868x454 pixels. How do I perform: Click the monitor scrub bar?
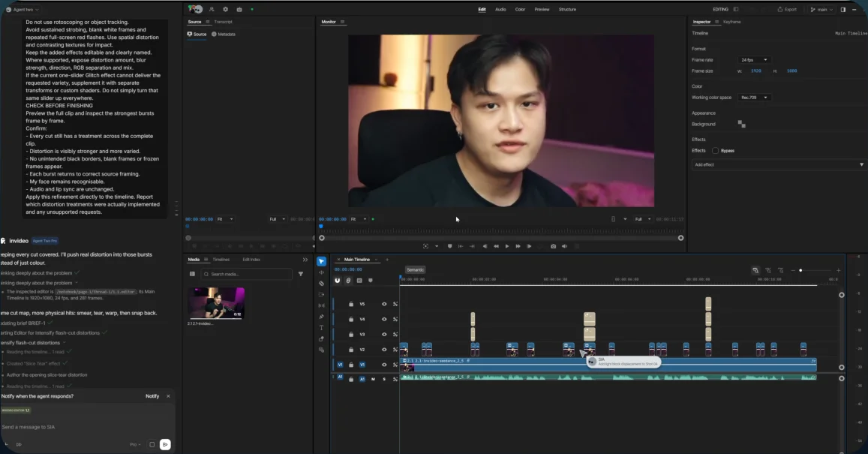pos(501,238)
